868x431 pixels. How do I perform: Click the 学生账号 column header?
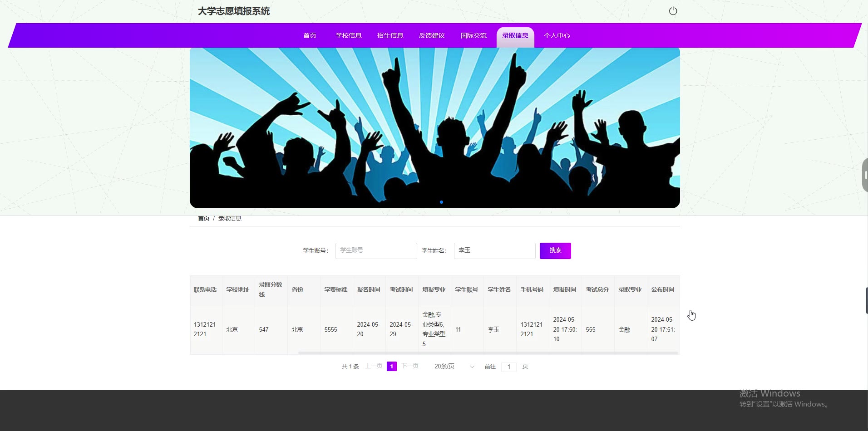[467, 289]
